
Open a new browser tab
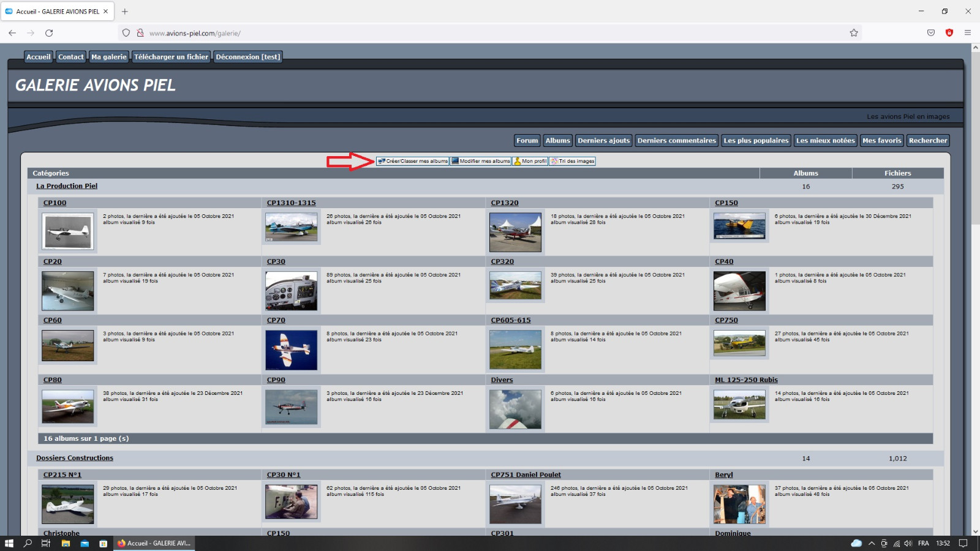point(125,11)
